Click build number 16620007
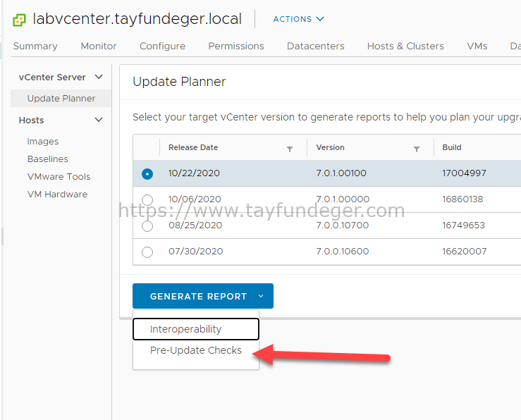Screen dimensions: 521x420 465,252
